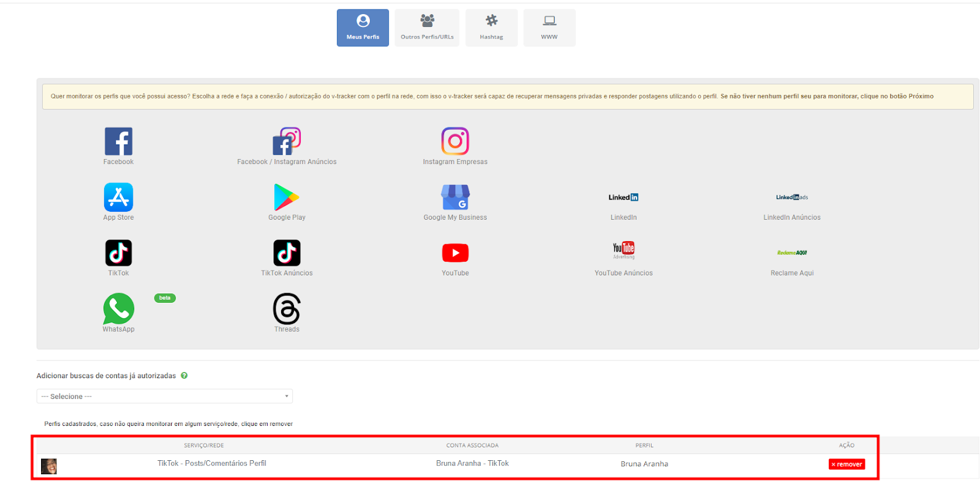Remove the Bruna Aranha TikTok profile

(x=846, y=464)
